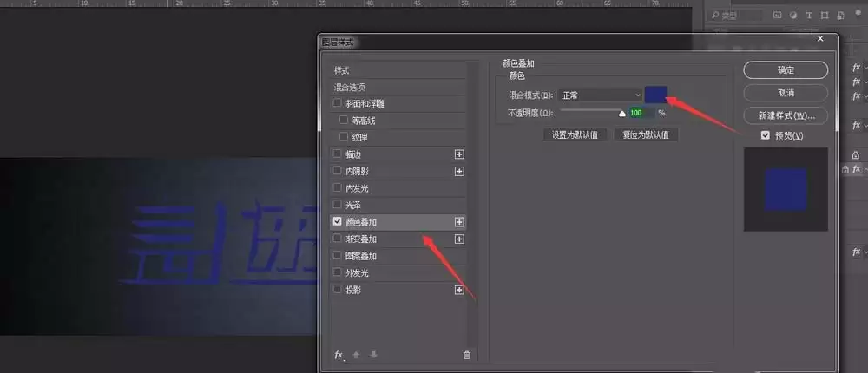Uncheck the 颜色叠加 checkbox
This screenshot has height=373, width=868.
pos(337,221)
